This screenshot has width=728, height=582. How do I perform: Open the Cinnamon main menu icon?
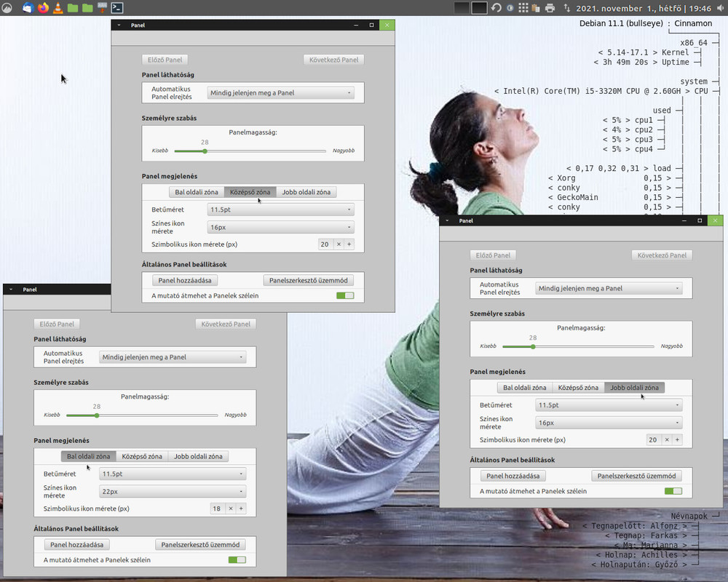pyautogui.click(x=7, y=8)
